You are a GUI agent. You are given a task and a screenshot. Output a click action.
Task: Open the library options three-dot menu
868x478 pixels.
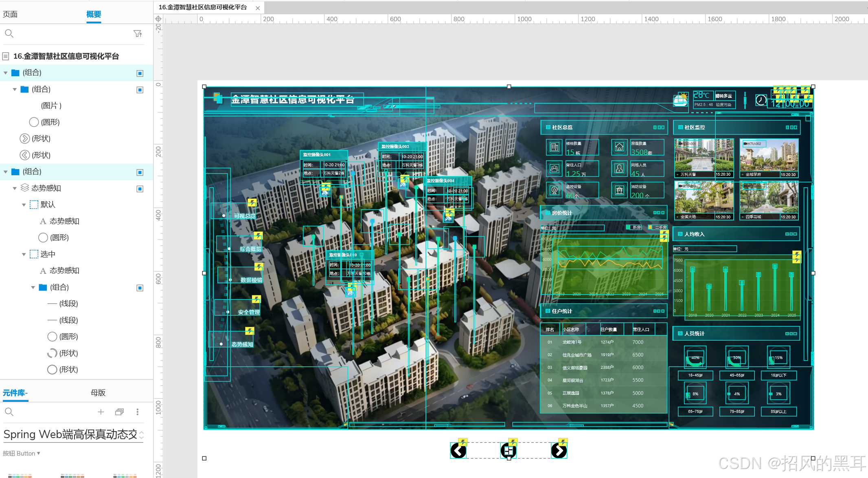138,412
